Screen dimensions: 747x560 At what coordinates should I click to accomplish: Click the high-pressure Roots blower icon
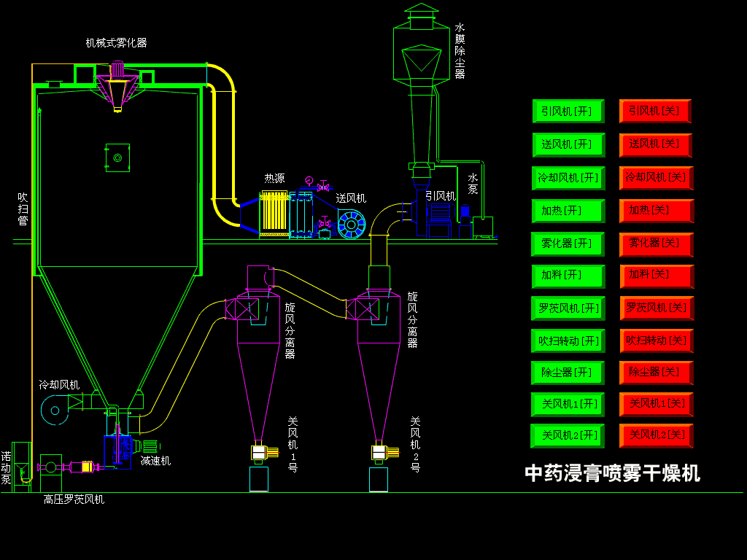50,467
